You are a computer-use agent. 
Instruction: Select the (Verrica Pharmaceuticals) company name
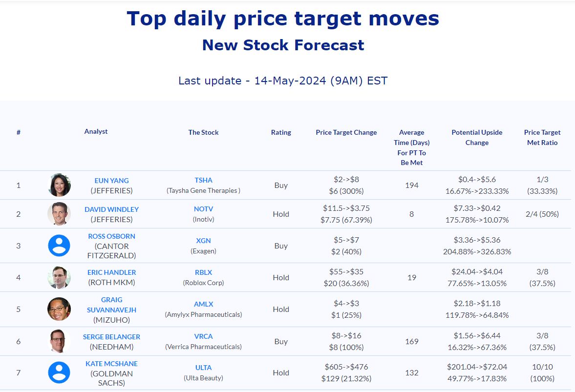tap(204, 347)
